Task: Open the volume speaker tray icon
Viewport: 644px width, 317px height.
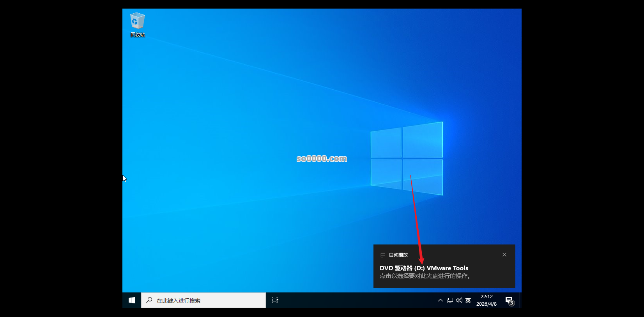Action: [459, 300]
